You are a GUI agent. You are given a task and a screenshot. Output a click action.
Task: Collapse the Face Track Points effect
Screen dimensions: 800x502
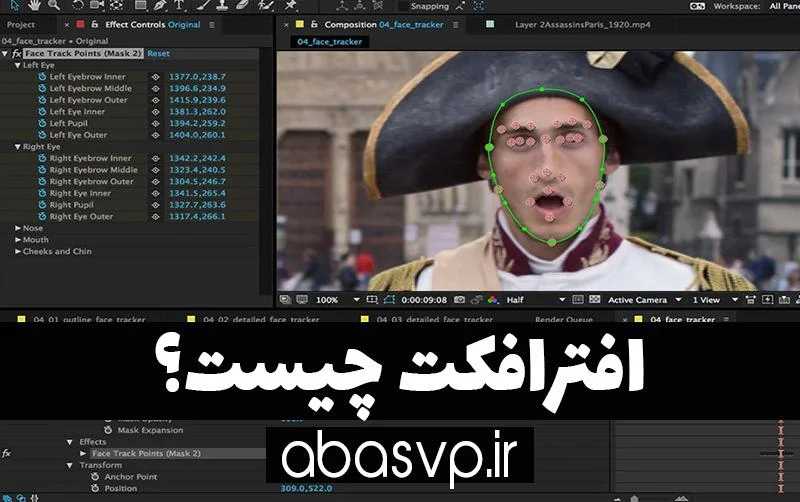[x=5, y=53]
